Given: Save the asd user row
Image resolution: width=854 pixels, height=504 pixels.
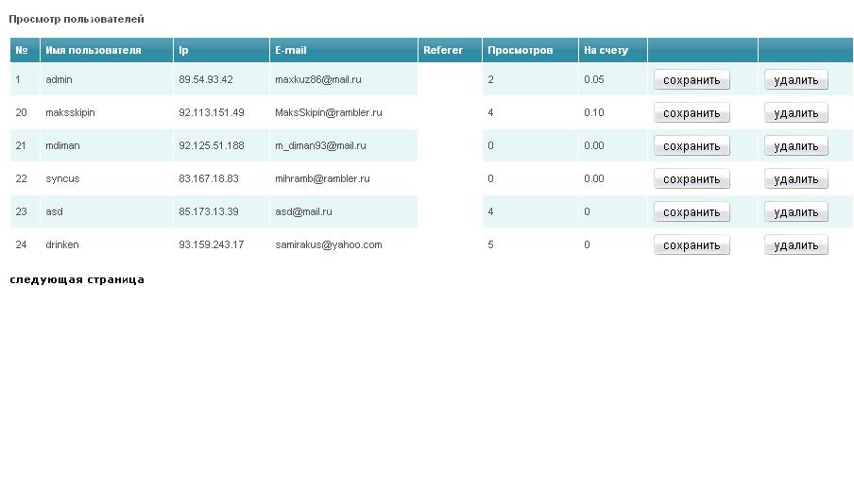Looking at the screenshot, I should coord(692,212).
